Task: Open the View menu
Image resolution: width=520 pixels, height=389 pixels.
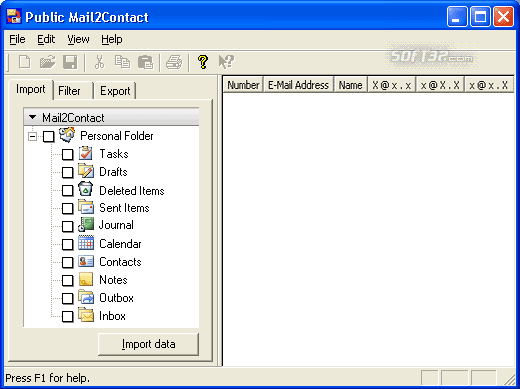Action: point(78,39)
